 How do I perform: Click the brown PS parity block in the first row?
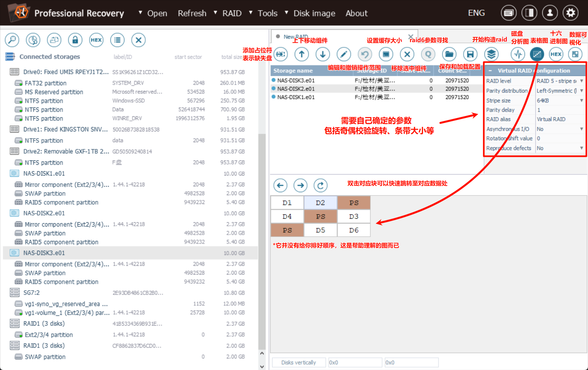(x=353, y=203)
